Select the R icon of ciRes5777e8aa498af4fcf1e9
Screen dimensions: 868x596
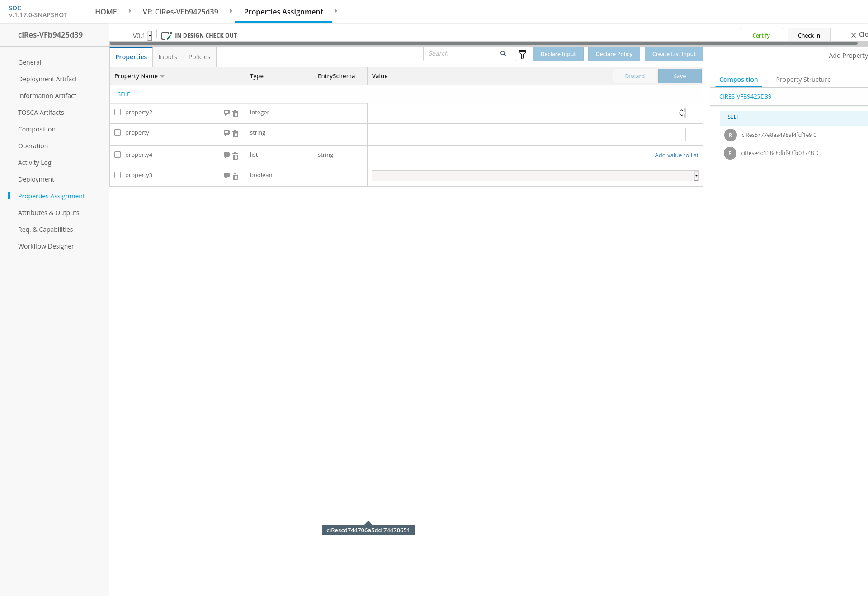pos(731,135)
